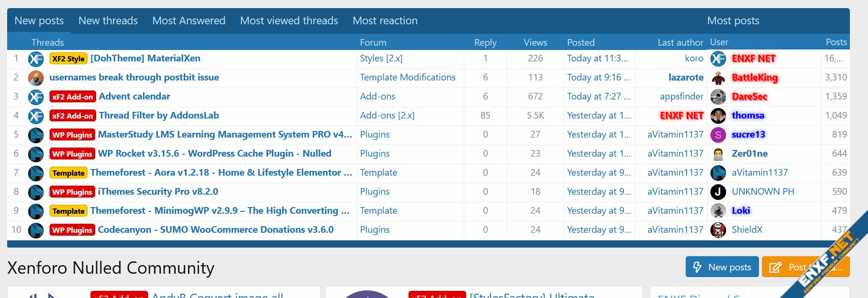Viewport: 868px width, 298px height.
Task: Open the Most Answered tab
Action: 189,21
